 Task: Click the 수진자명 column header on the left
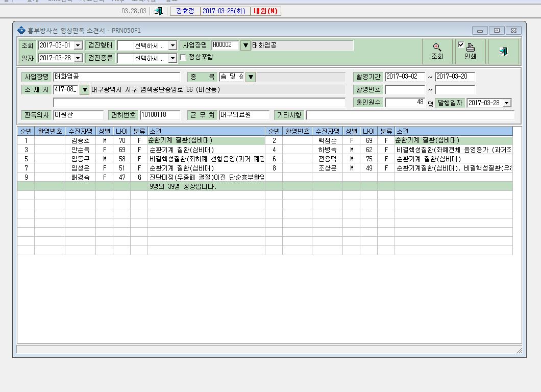pyautogui.click(x=81, y=131)
